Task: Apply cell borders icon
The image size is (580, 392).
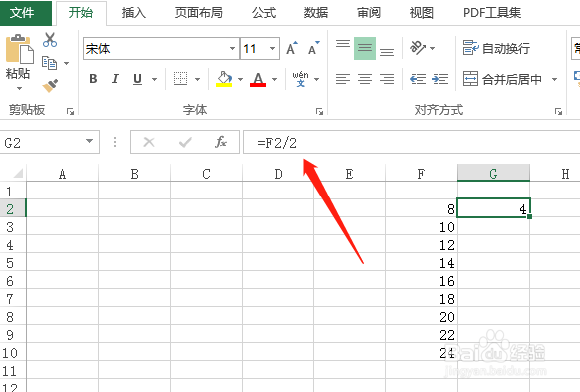Action: 180,79
